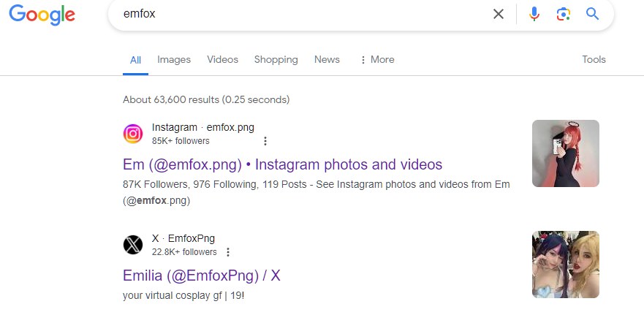Viewport: 644px width, 323px height.
Task: Clear the search box text
Action: pos(499,14)
